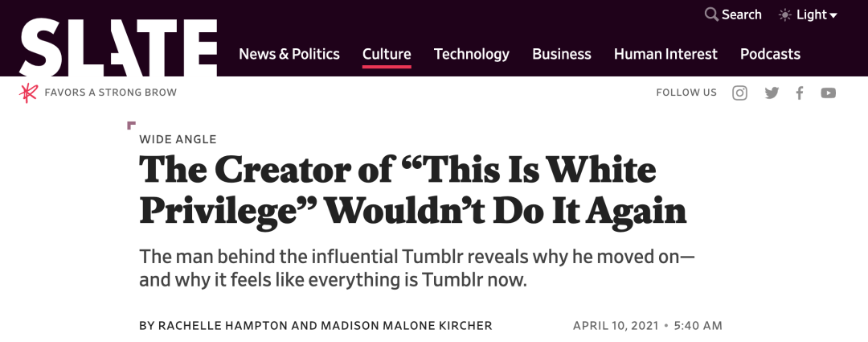This screenshot has height=342, width=868.
Task: Open the Business section
Action: pyautogui.click(x=562, y=54)
